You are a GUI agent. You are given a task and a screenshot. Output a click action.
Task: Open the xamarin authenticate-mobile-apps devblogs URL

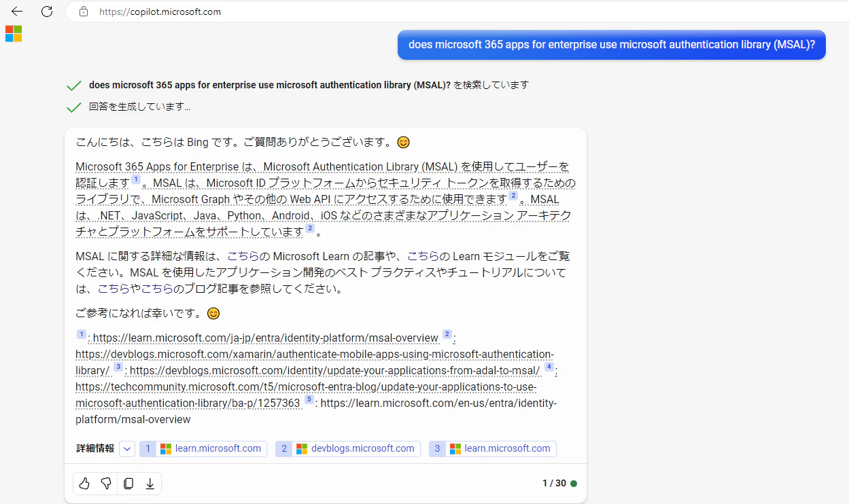point(315,363)
